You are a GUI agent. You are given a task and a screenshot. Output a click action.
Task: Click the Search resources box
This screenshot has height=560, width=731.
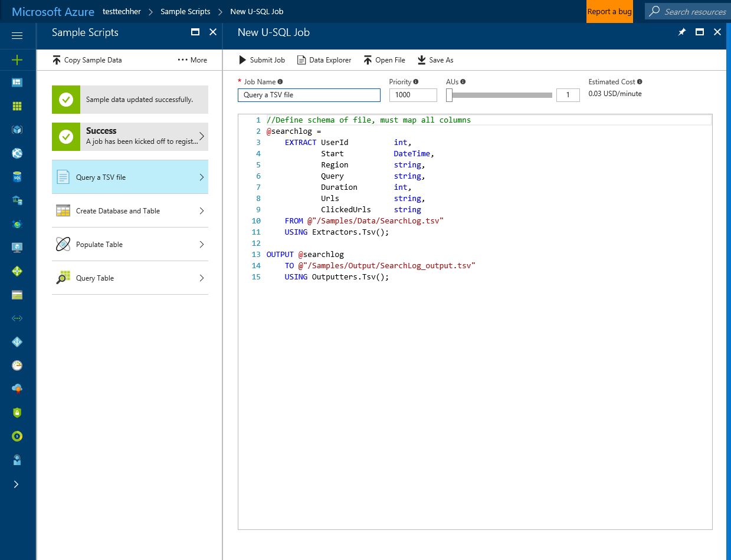click(687, 12)
